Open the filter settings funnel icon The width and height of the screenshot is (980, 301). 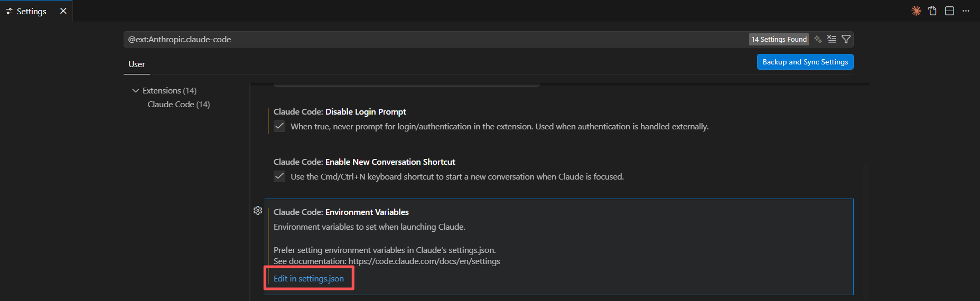click(x=846, y=39)
